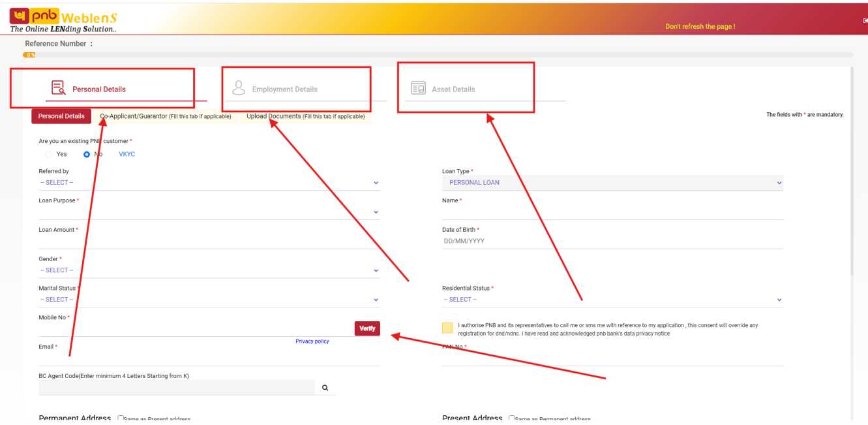Click the "Don't refresh the page !" notice

click(x=700, y=27)
